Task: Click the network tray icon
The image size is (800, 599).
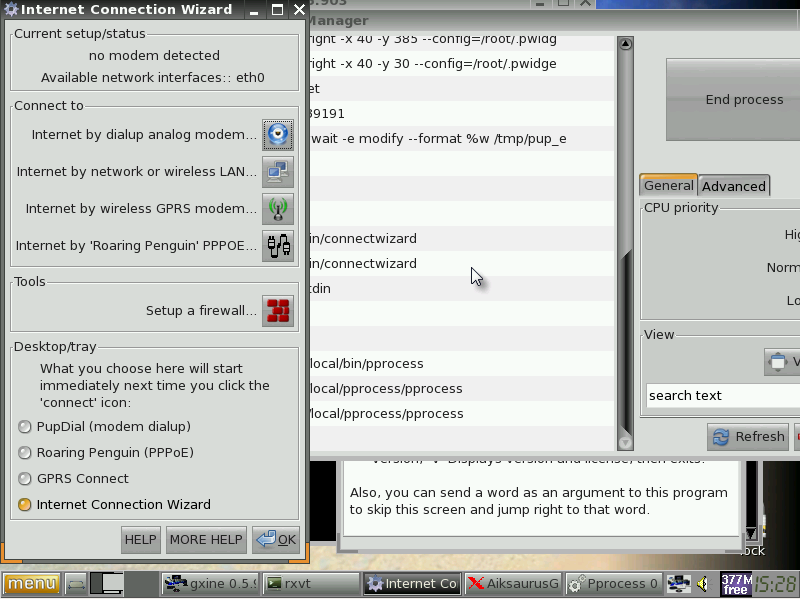Action: [x=679, y=584]
